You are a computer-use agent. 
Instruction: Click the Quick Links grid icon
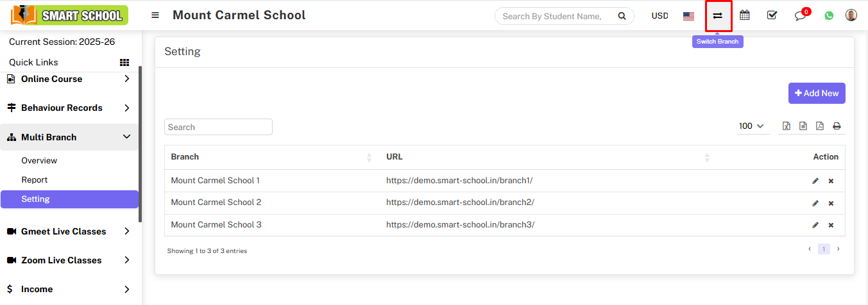tap(124, 62)
